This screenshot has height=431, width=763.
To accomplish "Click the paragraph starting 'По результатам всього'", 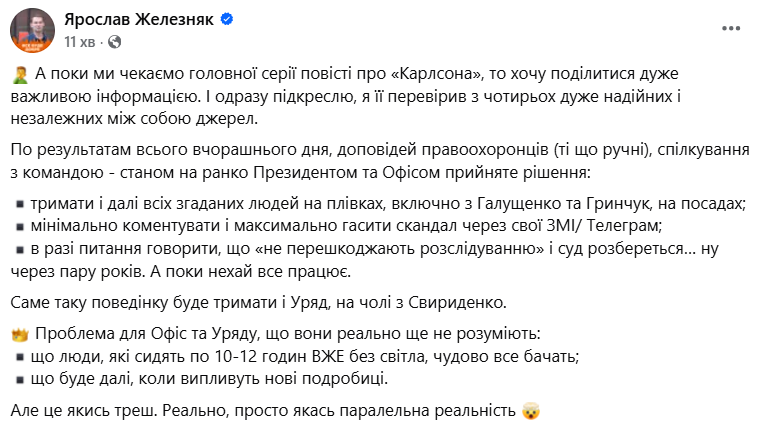I will (380, 160).
